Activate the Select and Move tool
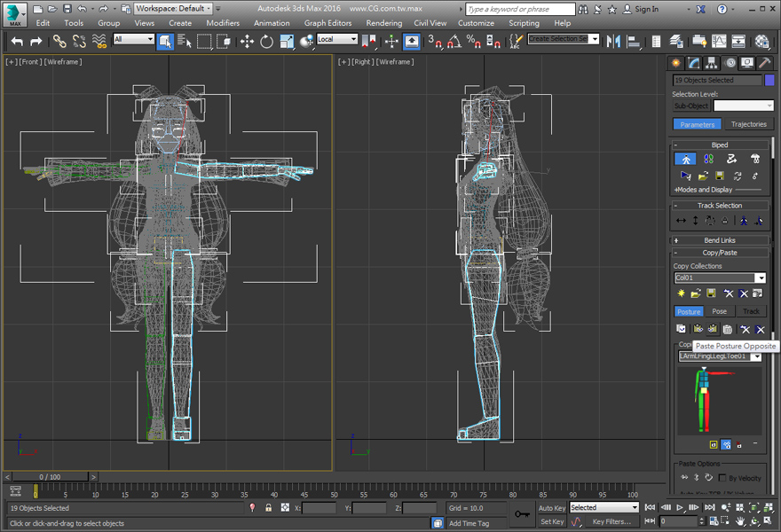781x532 pixels. coord(247,42)
